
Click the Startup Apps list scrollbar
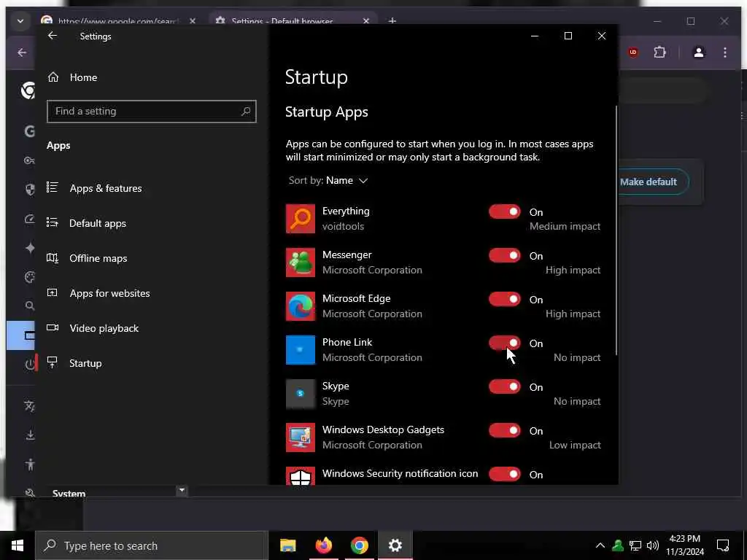click(616, 230)
